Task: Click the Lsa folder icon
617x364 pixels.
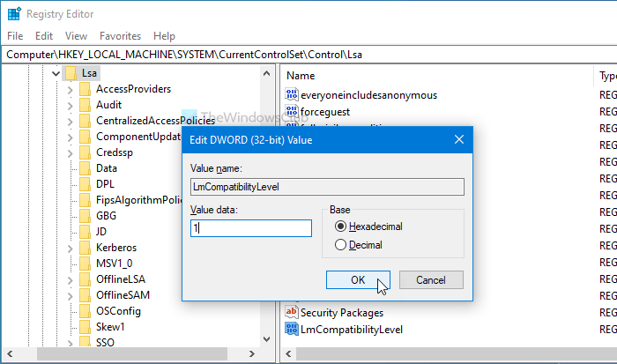Action: click(71, 73)
